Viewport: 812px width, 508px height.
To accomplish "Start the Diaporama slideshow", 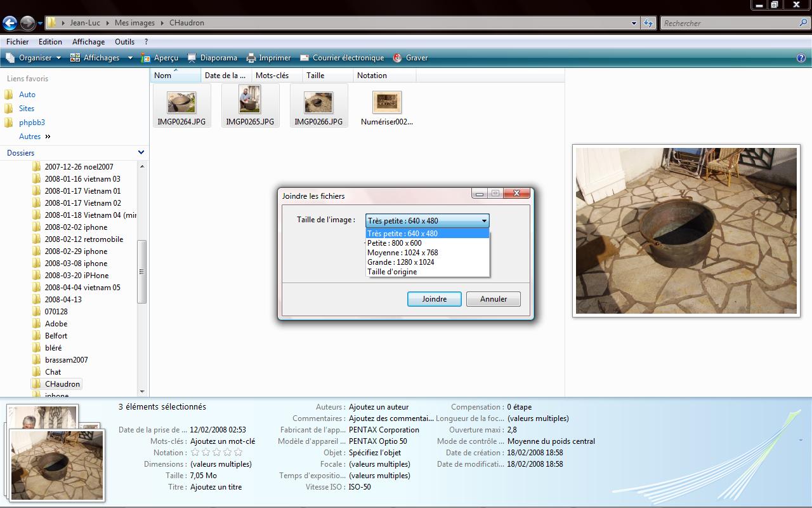I will [x=212, y=58].
